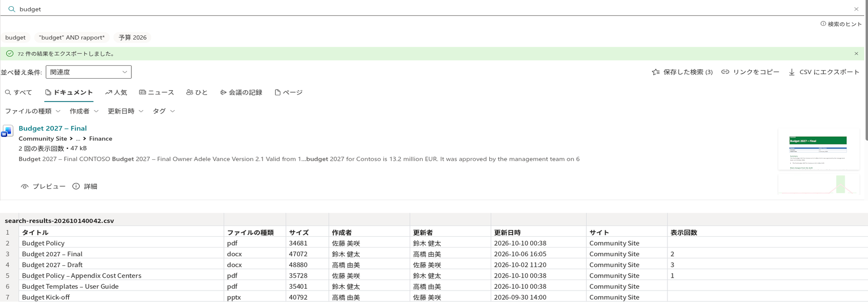Select Budget Templates – User Guide cell
Screen dimensions: 868x302
pos(121,286)
